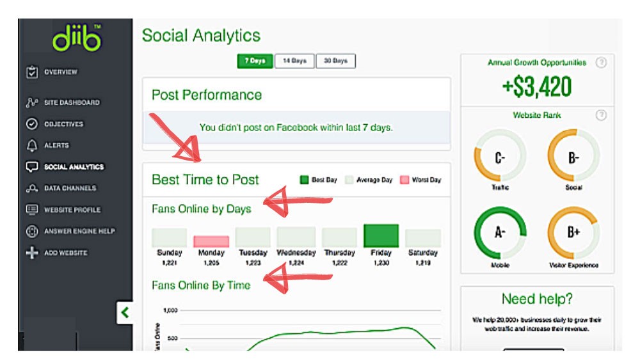Open Website Rank help question mark
The width and height of the screenshot is (640, 364).
(x=601, y=115)
